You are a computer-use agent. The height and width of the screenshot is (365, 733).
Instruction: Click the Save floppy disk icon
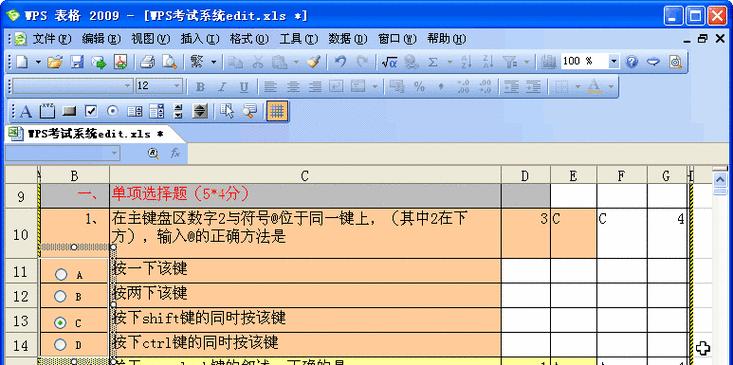[x=77, y=62]
